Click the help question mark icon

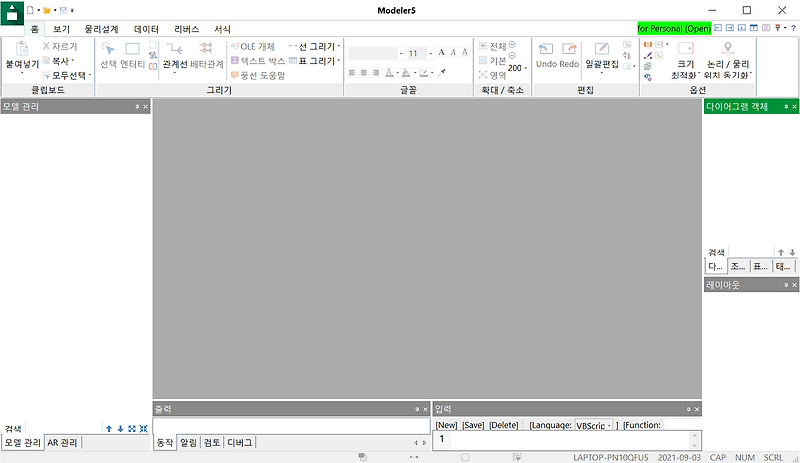pyautogui.click(x=793, y=28)
